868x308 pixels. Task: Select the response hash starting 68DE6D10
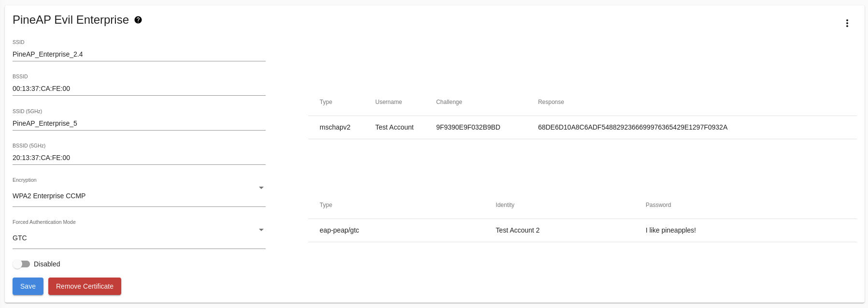633,127
